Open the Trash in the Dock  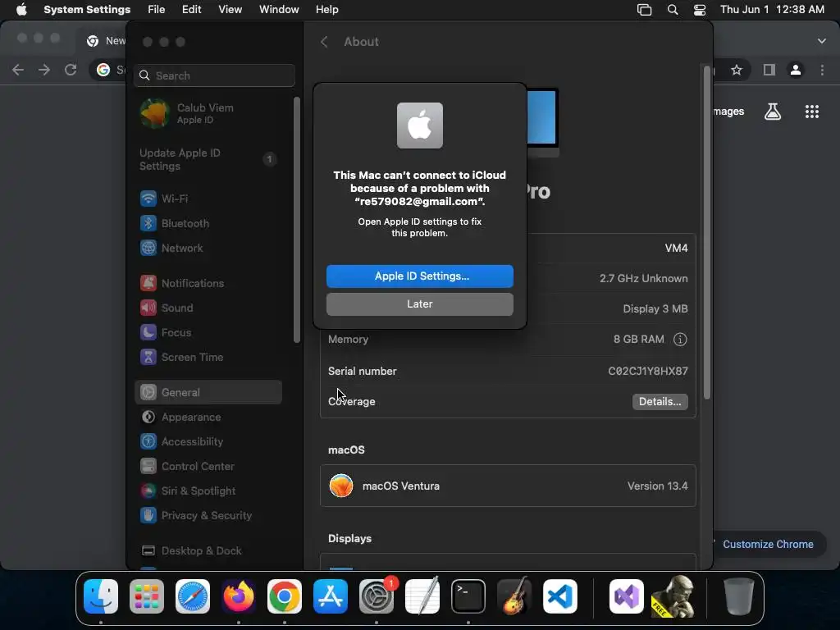click(739, 596)
